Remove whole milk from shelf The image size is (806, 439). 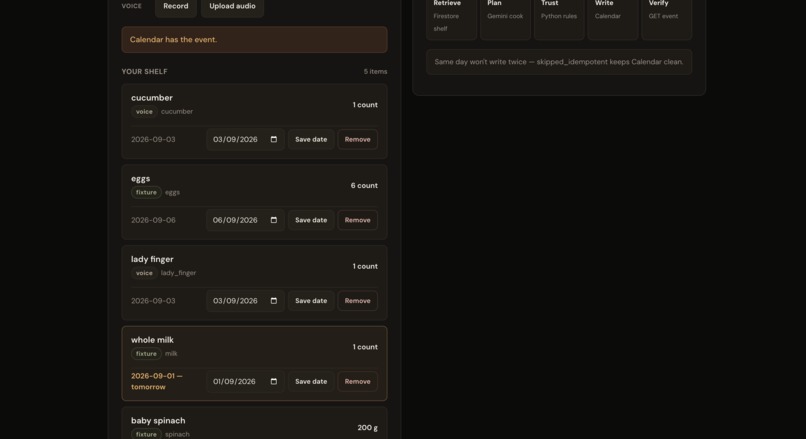coord(357,381)
